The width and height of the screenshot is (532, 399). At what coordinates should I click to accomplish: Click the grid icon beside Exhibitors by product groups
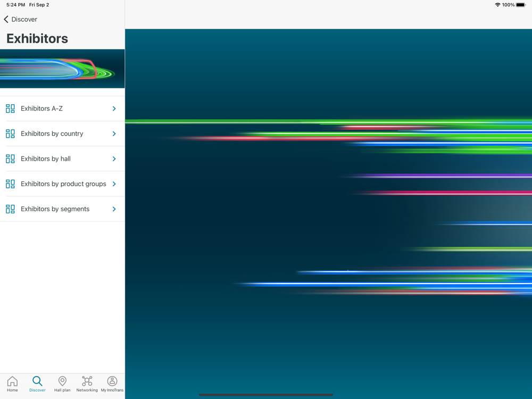tap(10, 184)
